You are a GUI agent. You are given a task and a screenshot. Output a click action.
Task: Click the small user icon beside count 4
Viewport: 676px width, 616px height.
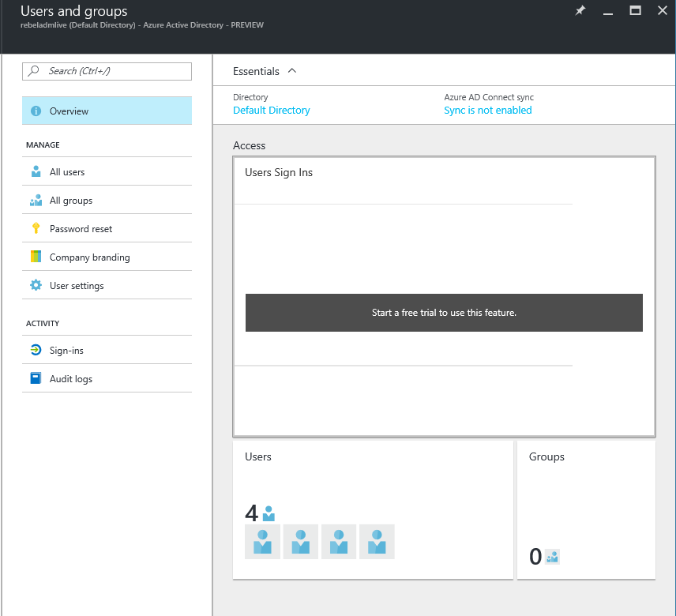coord(269,513)
